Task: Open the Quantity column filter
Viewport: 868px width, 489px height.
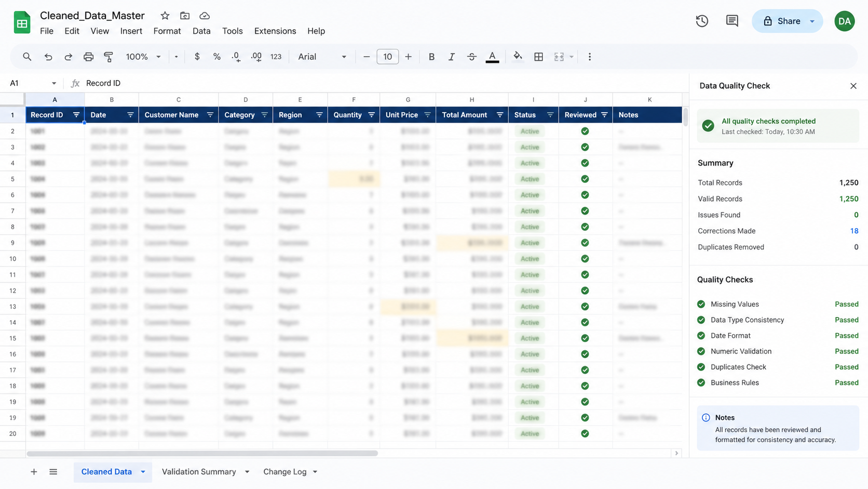Action: click(371, 115)
